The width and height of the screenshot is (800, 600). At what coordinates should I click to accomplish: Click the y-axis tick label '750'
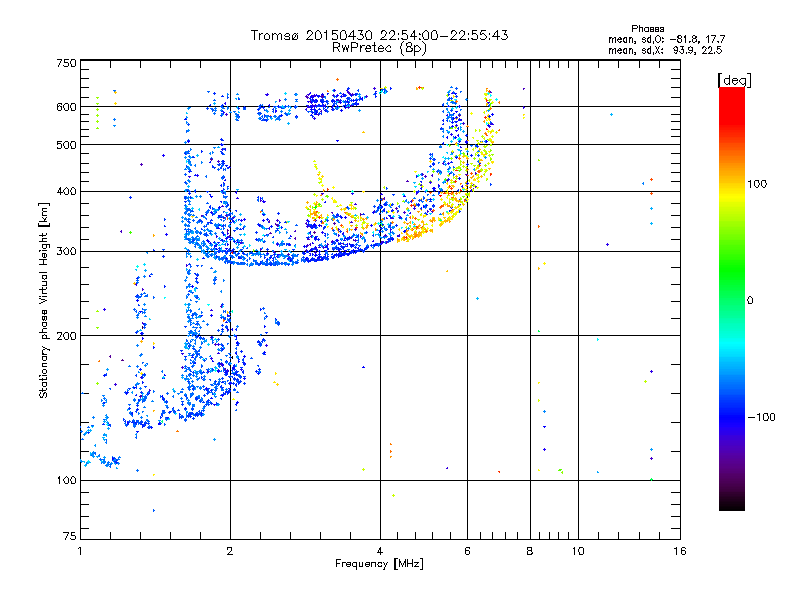click(67, 63)
